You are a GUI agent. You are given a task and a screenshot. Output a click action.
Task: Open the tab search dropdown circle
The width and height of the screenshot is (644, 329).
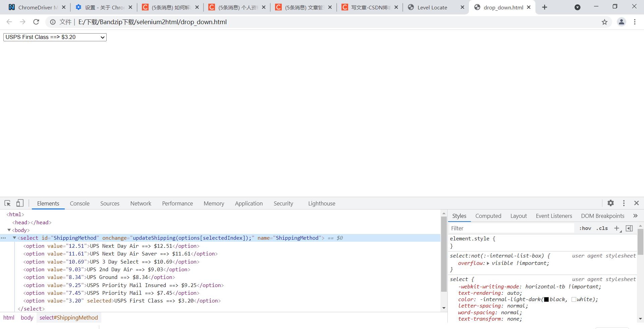pos(577,7)
